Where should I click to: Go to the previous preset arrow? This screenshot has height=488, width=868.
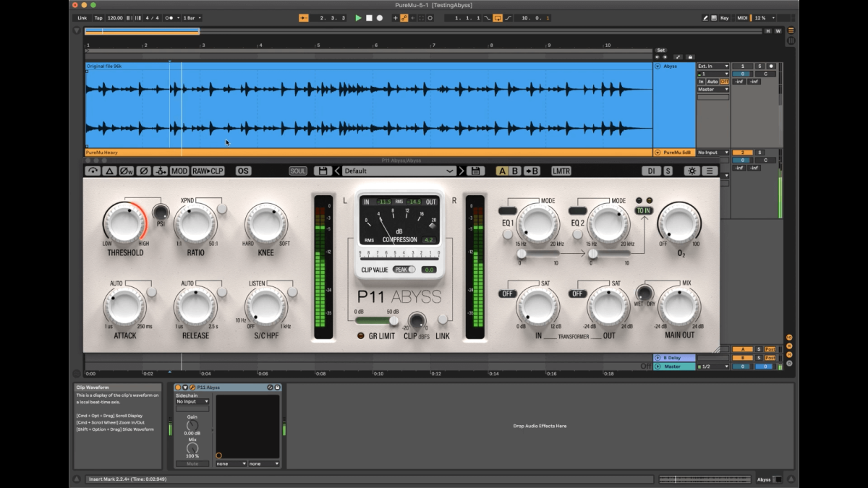pyautogui.click(x=337, y=171)
